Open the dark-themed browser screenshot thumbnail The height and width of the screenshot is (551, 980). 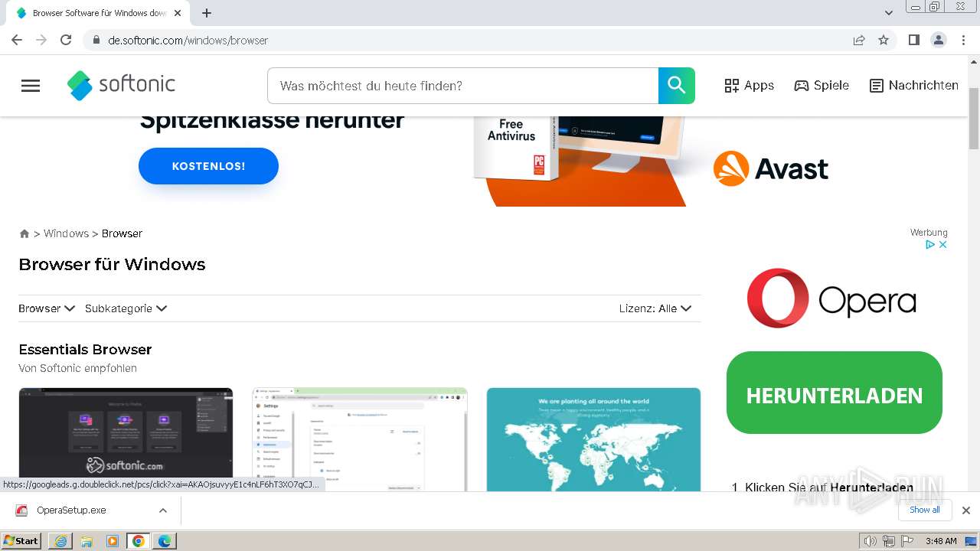click(126, 439)
